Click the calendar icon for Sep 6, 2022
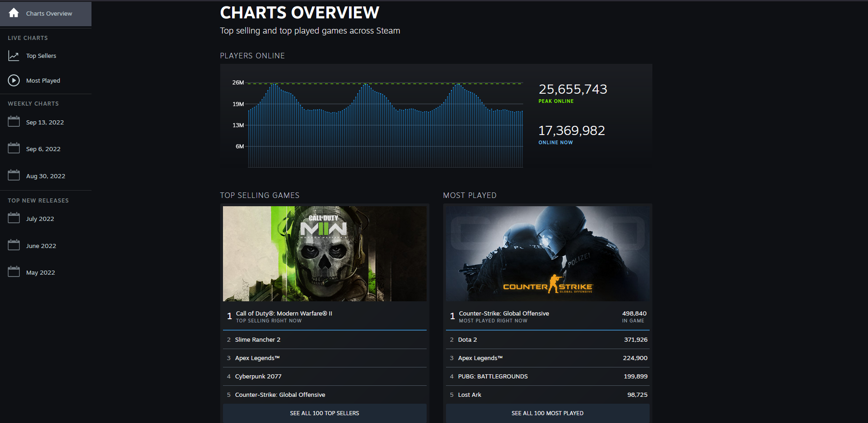The image size is (868, 423). (14, 148)
